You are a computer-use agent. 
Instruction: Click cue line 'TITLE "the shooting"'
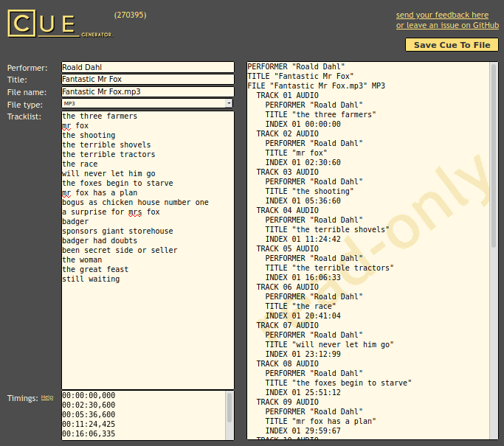coord(309,192)
